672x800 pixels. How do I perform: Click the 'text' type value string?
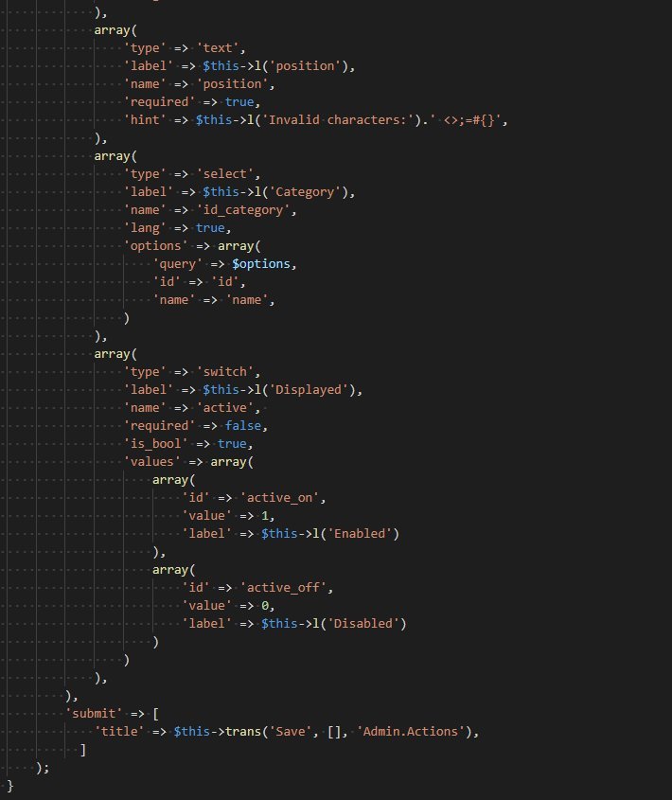[218, 48]
